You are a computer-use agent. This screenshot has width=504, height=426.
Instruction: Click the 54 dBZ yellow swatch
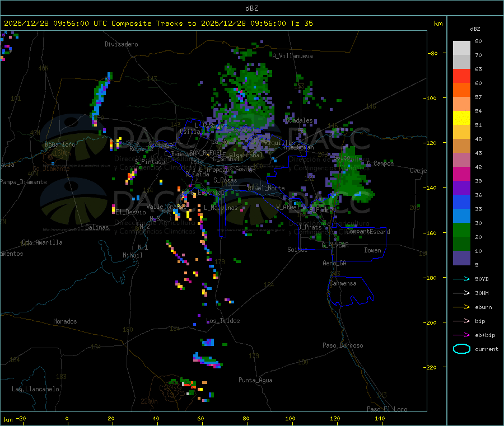[x=461, y=118]
